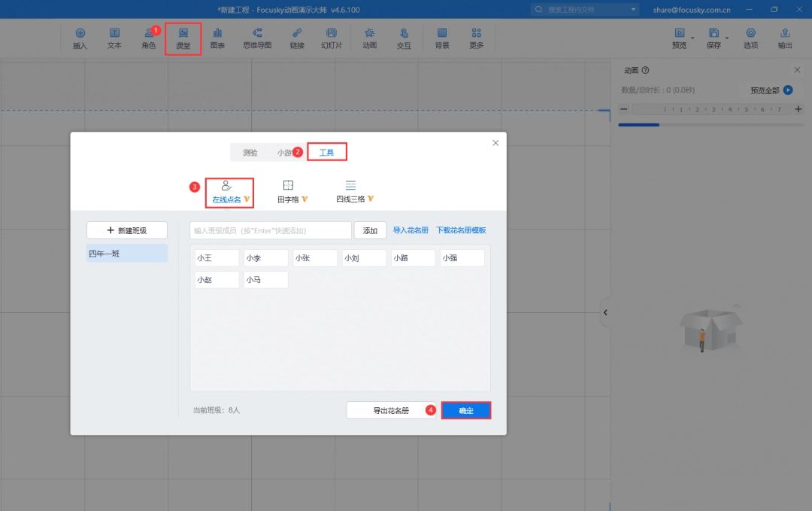Select the 田字格 grid tool
Viewport: 812px width, 511px height.
[288, 192]
